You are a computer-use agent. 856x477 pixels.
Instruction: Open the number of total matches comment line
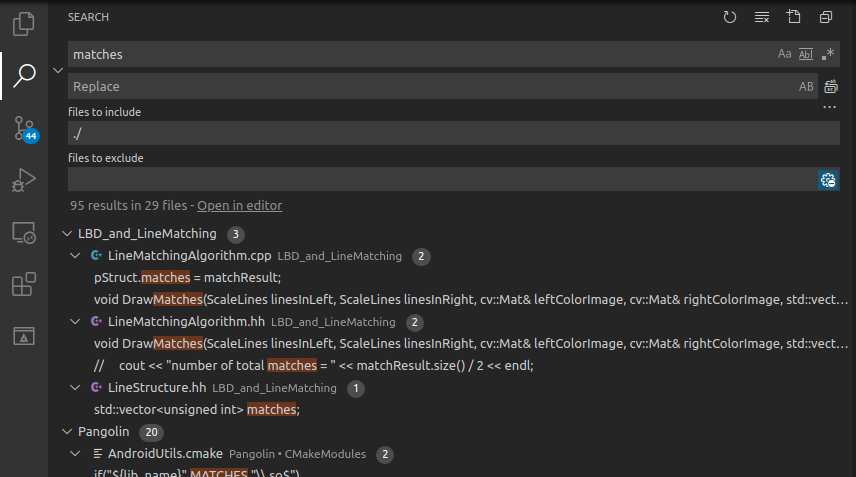coord(313,365)
